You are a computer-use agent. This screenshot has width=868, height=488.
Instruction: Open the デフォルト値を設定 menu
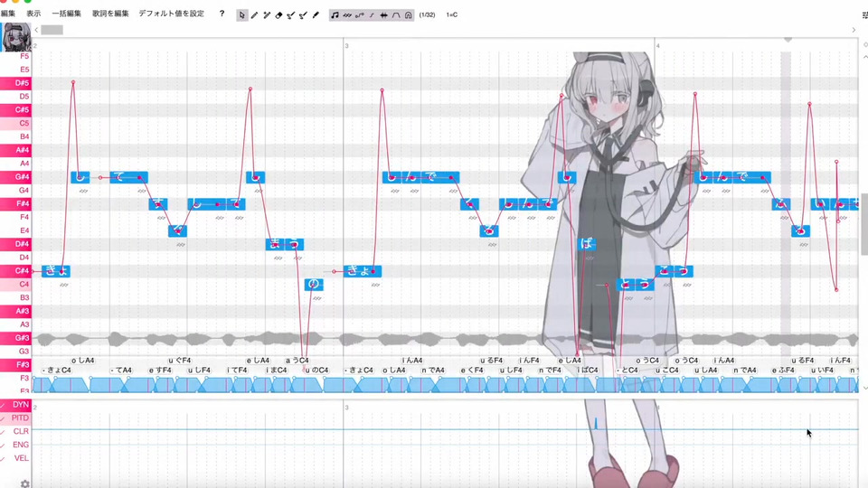(171, 14)
